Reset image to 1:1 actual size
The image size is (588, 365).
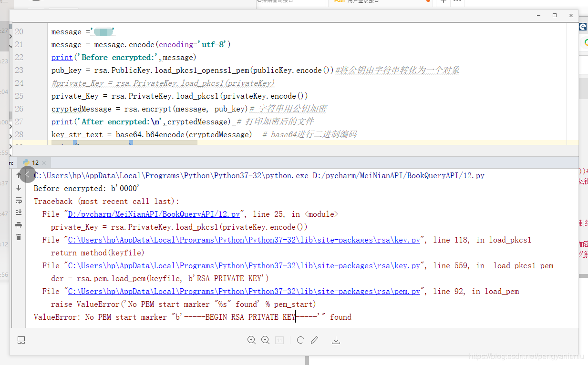pos(279,340)
